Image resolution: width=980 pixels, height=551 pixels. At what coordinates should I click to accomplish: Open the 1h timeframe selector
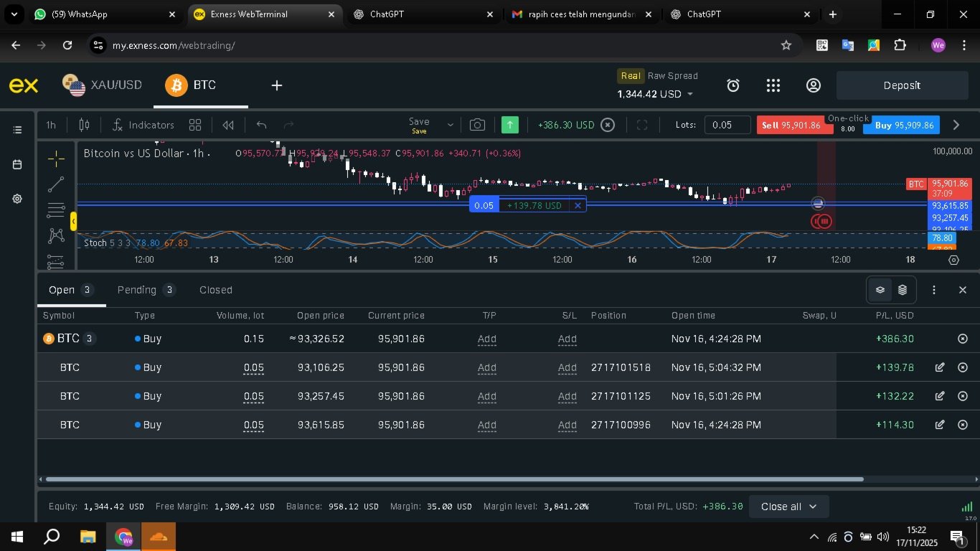coord(51,125)
